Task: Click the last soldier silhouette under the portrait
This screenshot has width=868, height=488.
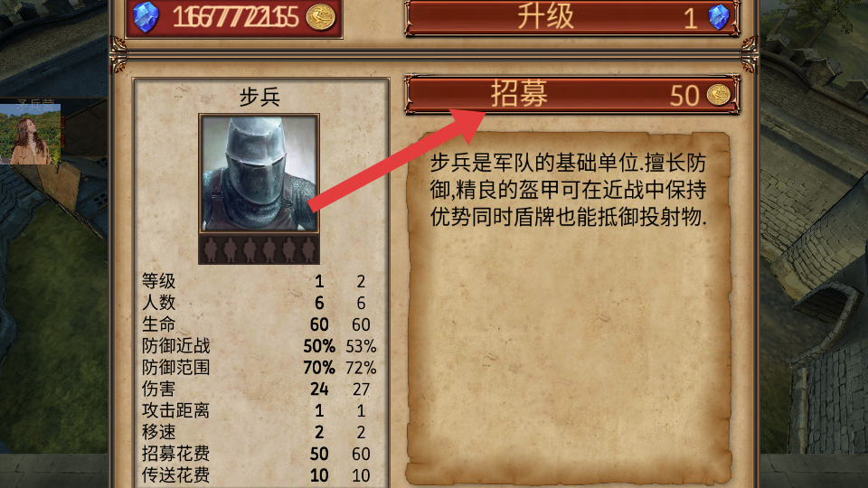Action: tap(308, 249)
